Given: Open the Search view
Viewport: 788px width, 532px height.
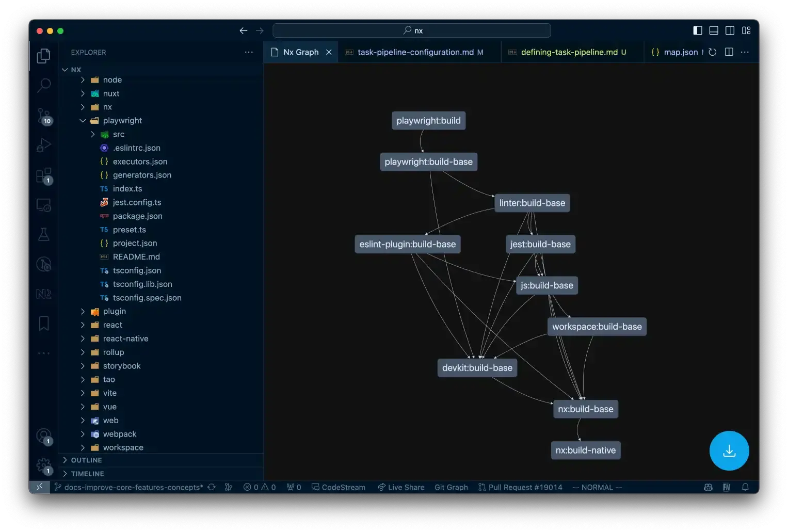Looking at the screenshot, I should (43, 84).
